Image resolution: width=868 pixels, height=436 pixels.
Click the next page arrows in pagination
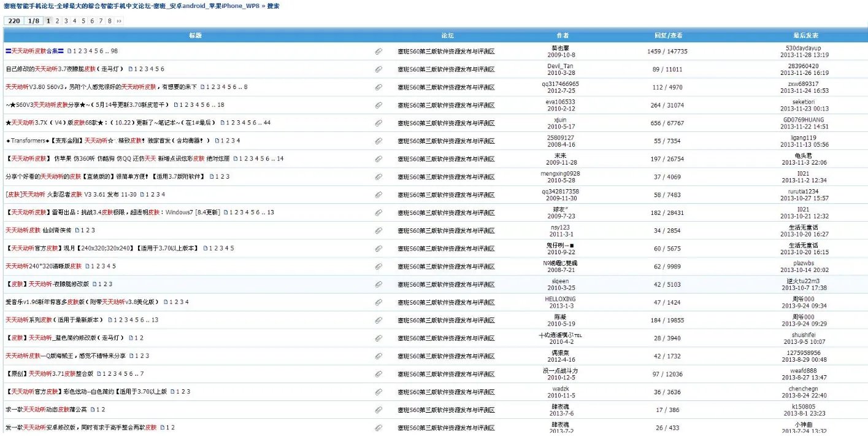[118, 21]
